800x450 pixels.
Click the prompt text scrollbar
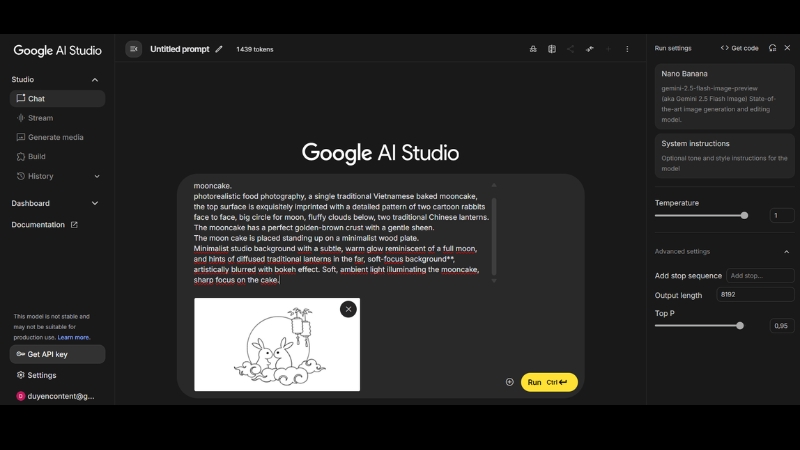click(494, 236)
